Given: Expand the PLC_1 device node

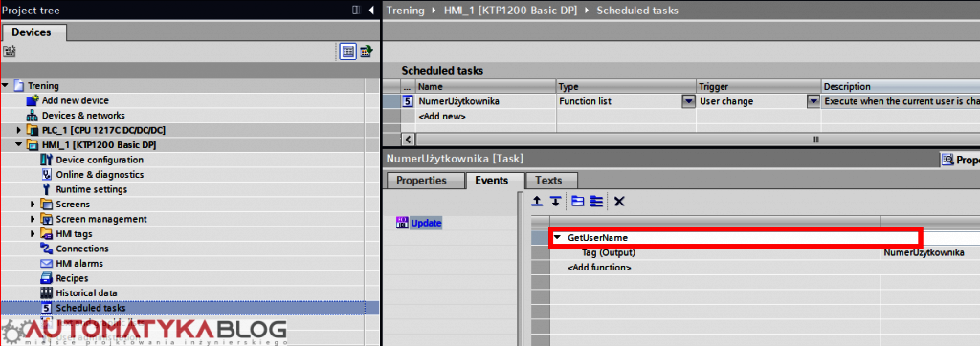Looking at the screenshot, I should (18, 131).
